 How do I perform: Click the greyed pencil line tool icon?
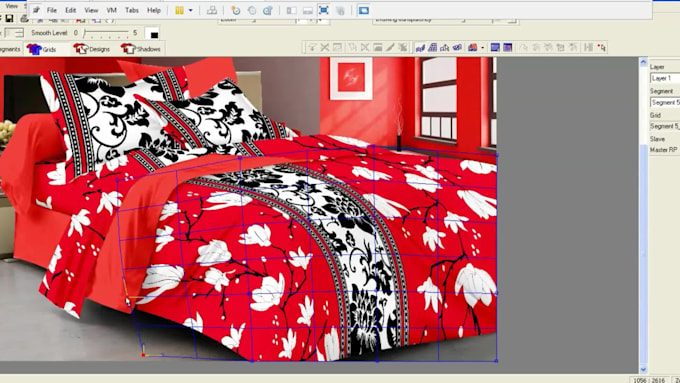[x=390, y=47]
